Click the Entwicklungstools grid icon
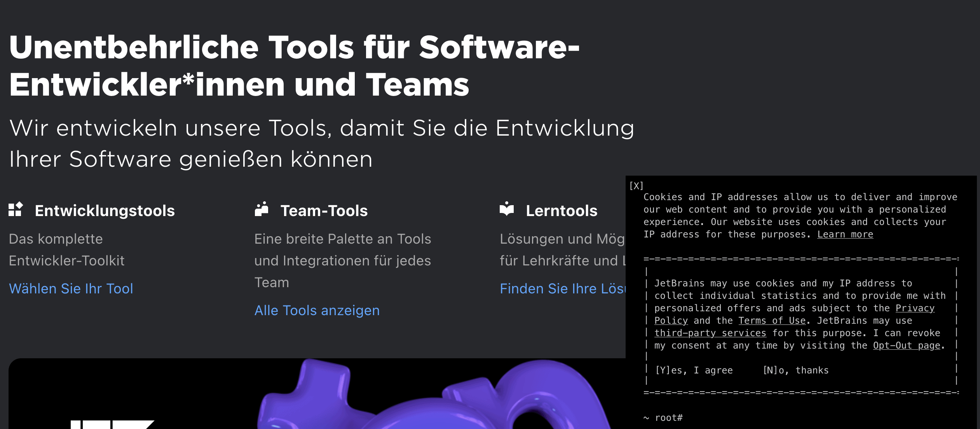The image size is (980, 429). [16, 209]
